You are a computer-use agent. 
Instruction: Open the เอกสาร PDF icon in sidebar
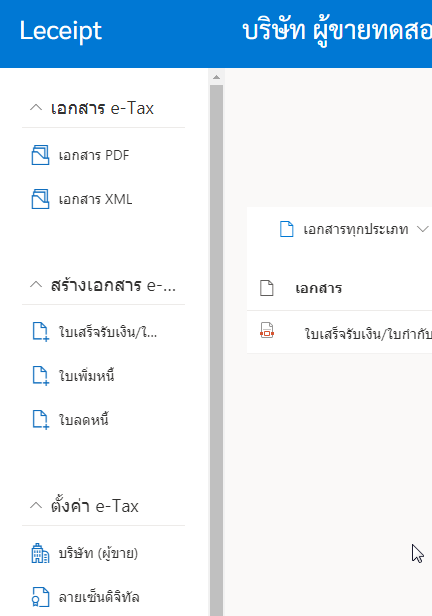[x=40, y=155]
